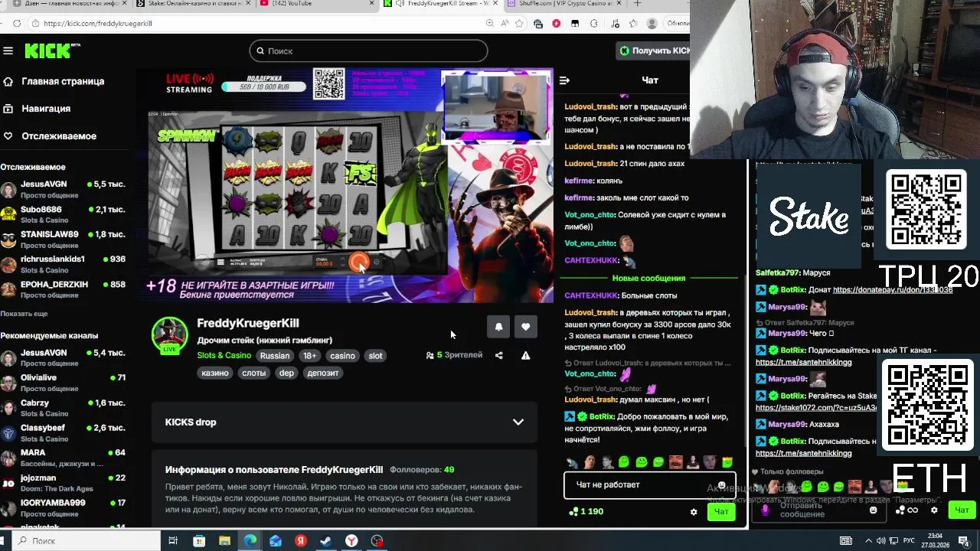Select the слоты tag
980x551 pixels.
(x=253, y=373)
